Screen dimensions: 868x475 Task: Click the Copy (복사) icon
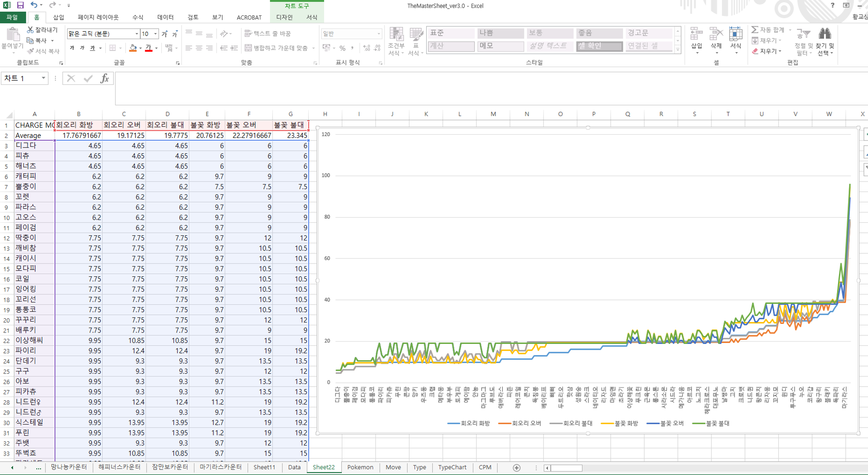(x=30, y=40)
